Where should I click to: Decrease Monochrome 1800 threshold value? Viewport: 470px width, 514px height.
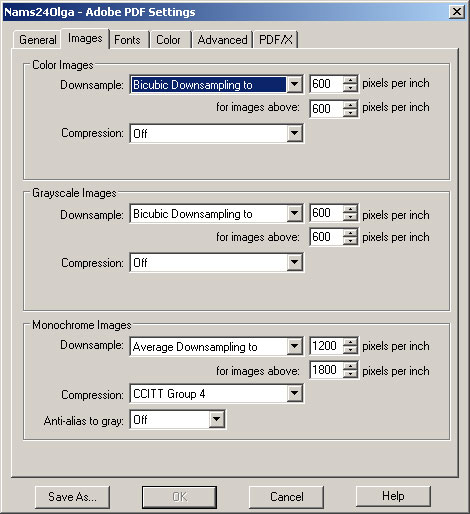(350, 374)
